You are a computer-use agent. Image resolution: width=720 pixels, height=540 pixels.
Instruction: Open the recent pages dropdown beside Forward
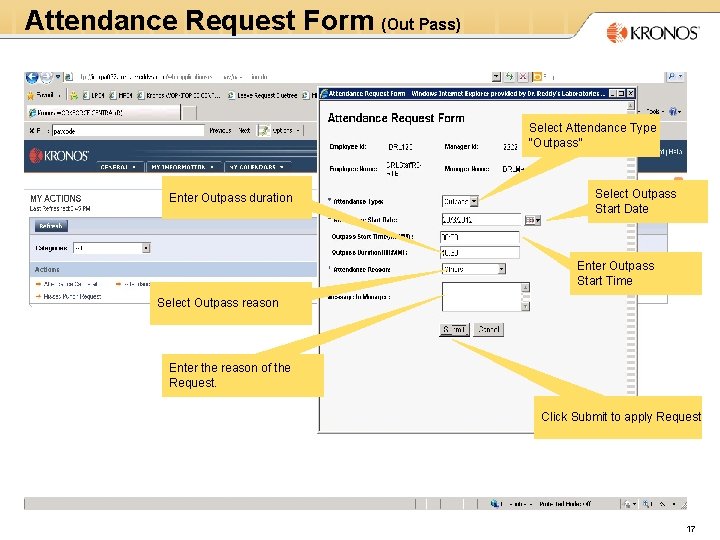tap(58, 77)
